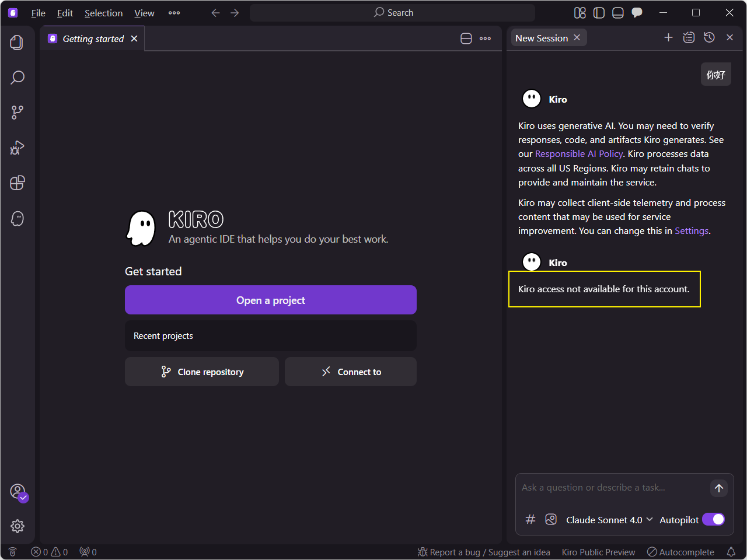Add context with the # icon
747x560 pixels.
(530, 519)
